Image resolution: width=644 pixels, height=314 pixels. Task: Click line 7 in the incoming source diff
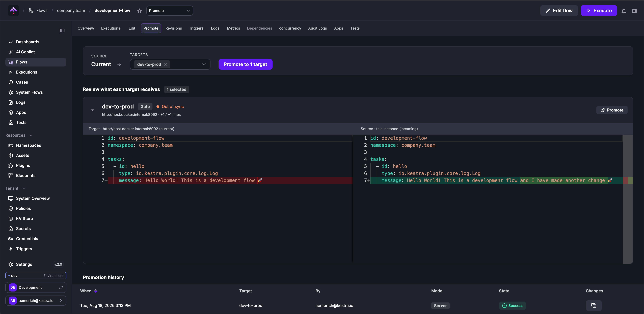[x=496, y=180]
